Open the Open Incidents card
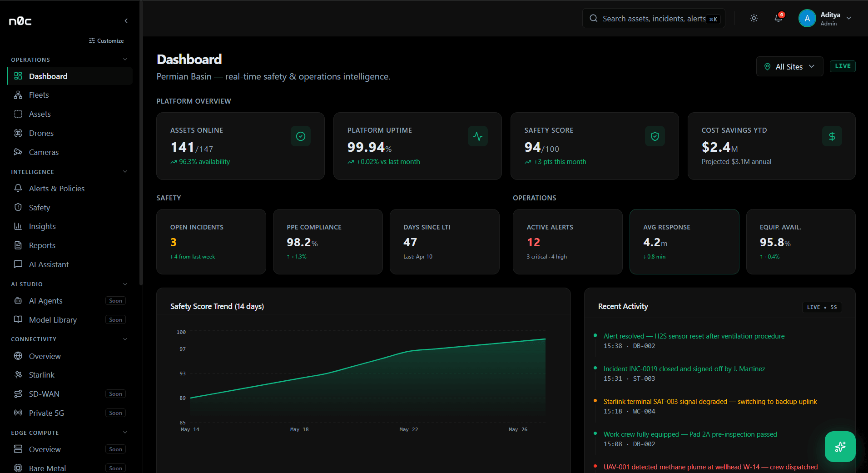 pos(211,242)
